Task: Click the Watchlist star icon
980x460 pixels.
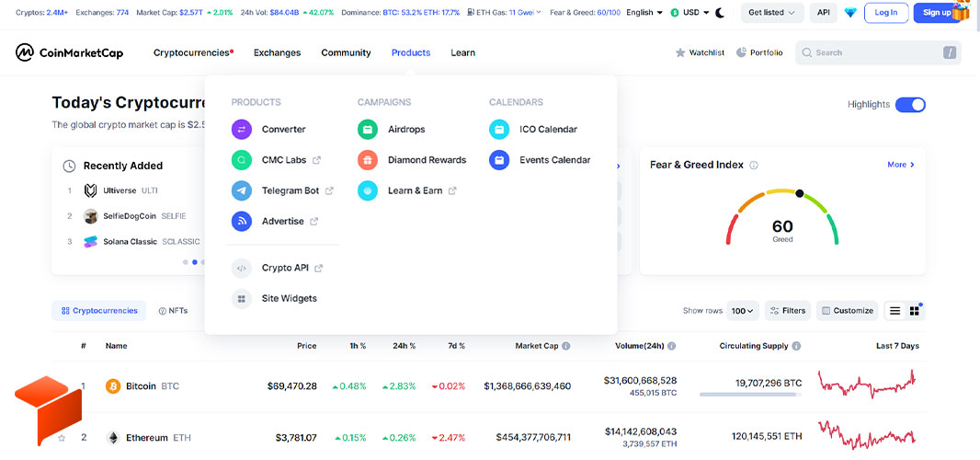Action: tap(680, 53)
